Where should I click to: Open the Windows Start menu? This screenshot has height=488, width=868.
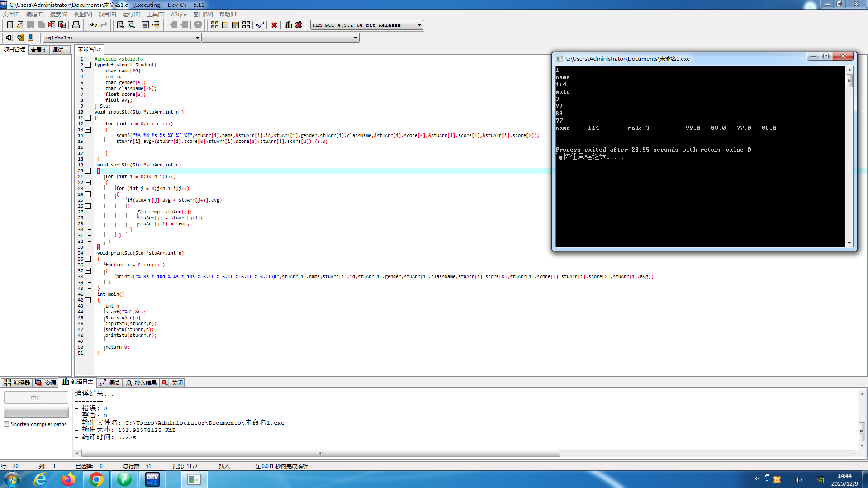(12, 479)
